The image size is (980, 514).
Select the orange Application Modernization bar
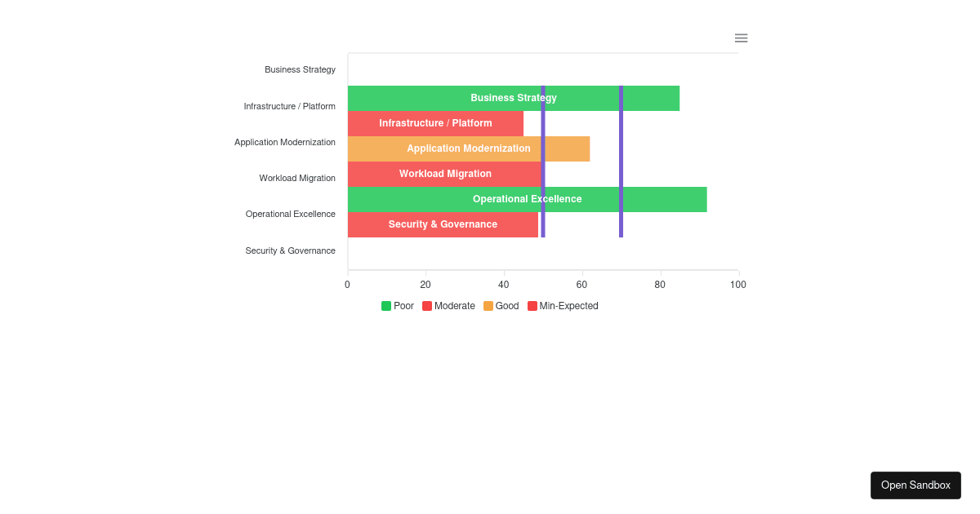[x=469, y=148]
